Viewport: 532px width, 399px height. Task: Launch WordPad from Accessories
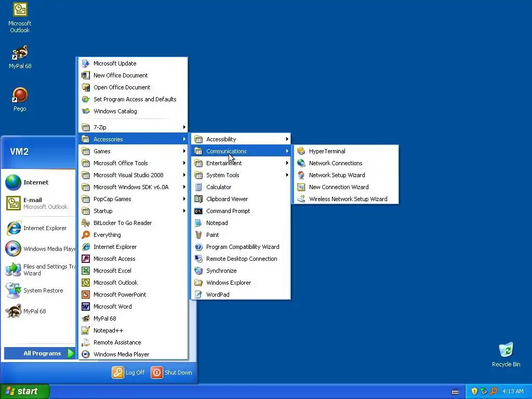point(241,295)
